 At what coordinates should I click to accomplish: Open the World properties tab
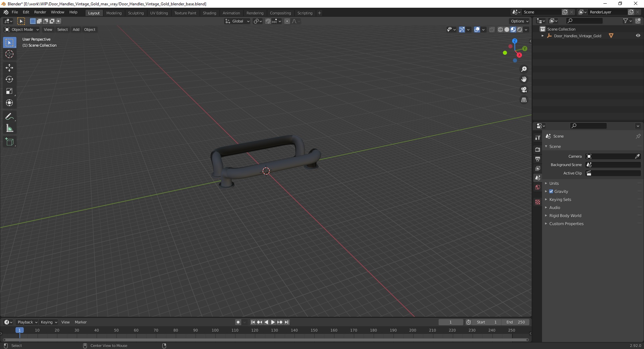(x=538, y=187)
